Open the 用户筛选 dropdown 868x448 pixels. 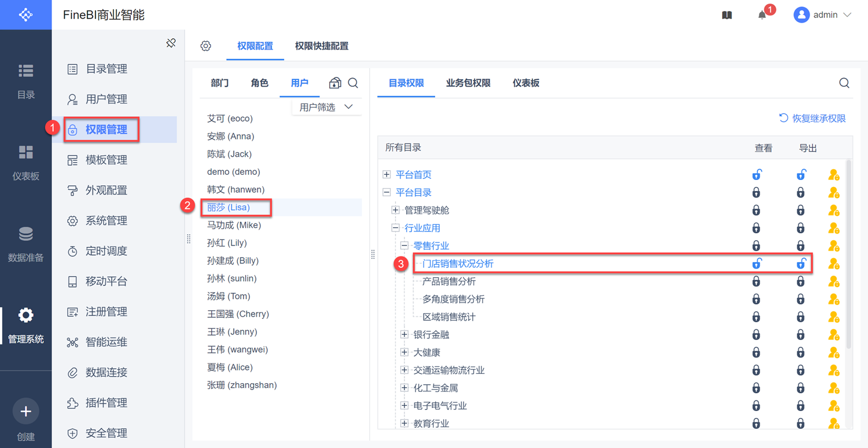coord(326,107)
